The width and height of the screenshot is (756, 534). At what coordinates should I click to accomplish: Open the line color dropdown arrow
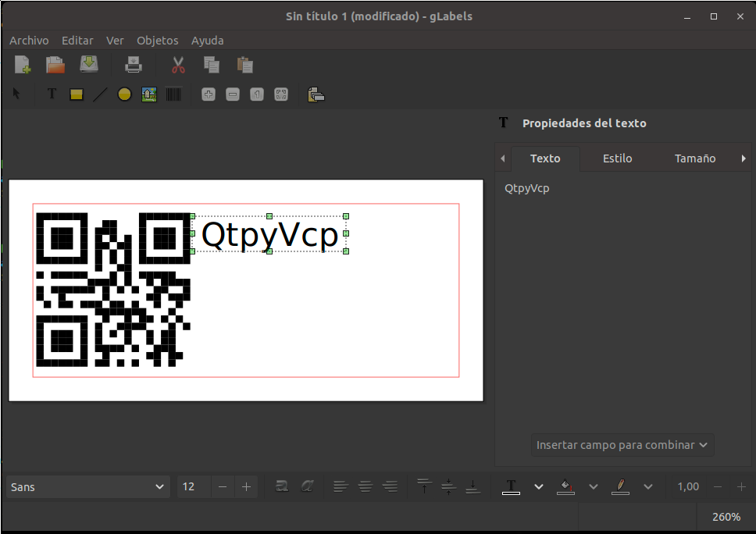pos(648,487)
